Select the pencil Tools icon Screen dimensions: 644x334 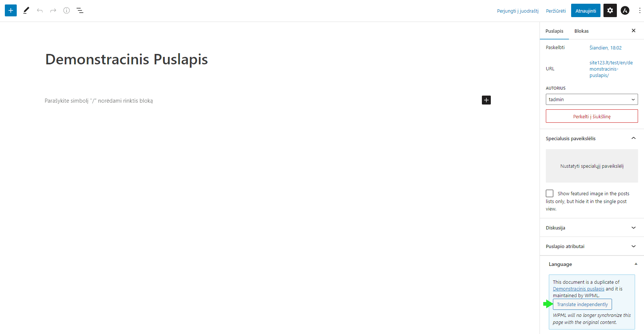point(26,10)
